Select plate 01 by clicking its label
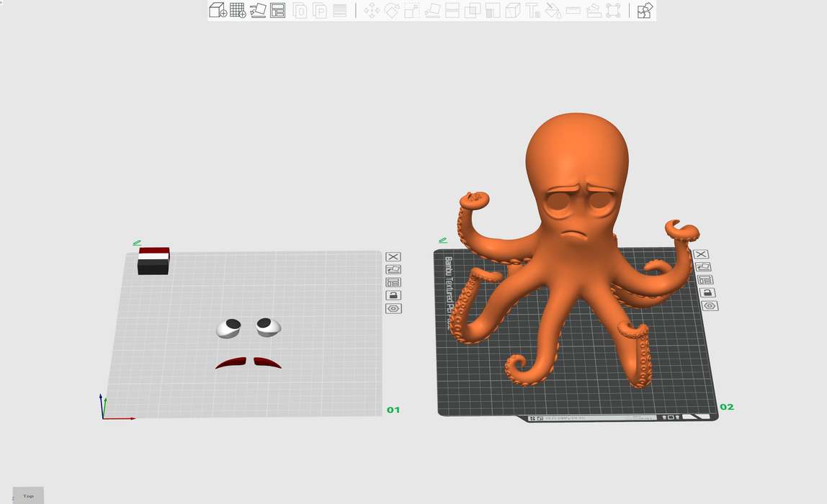The height and width of the screenshot is (504, 827). click(393, 410)
